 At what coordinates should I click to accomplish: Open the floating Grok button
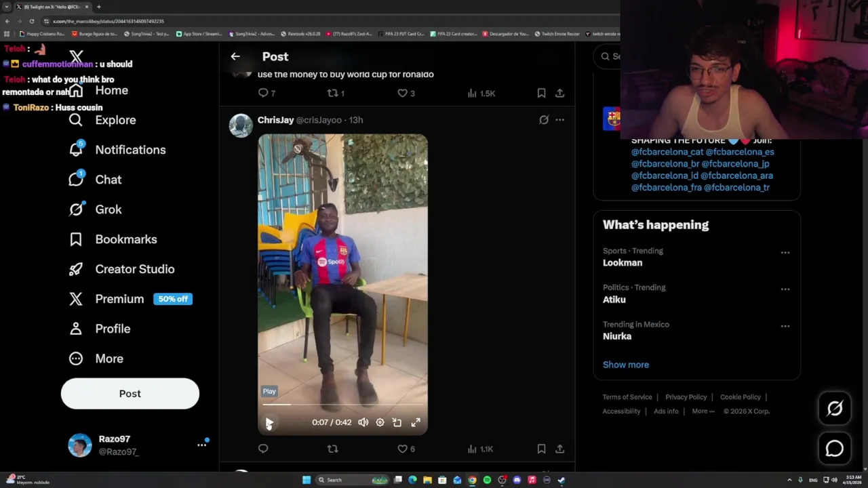[835, 408]
